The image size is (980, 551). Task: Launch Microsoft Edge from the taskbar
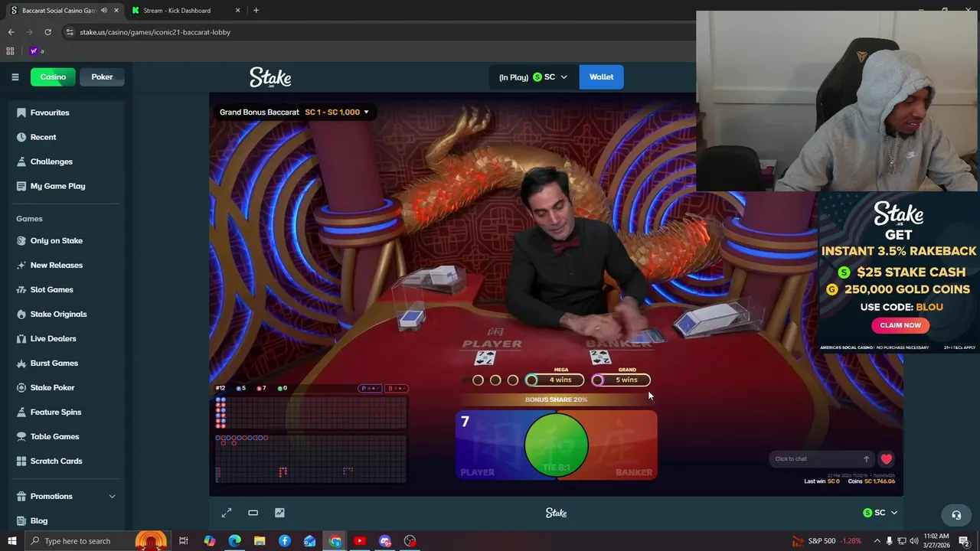(234, 541)
